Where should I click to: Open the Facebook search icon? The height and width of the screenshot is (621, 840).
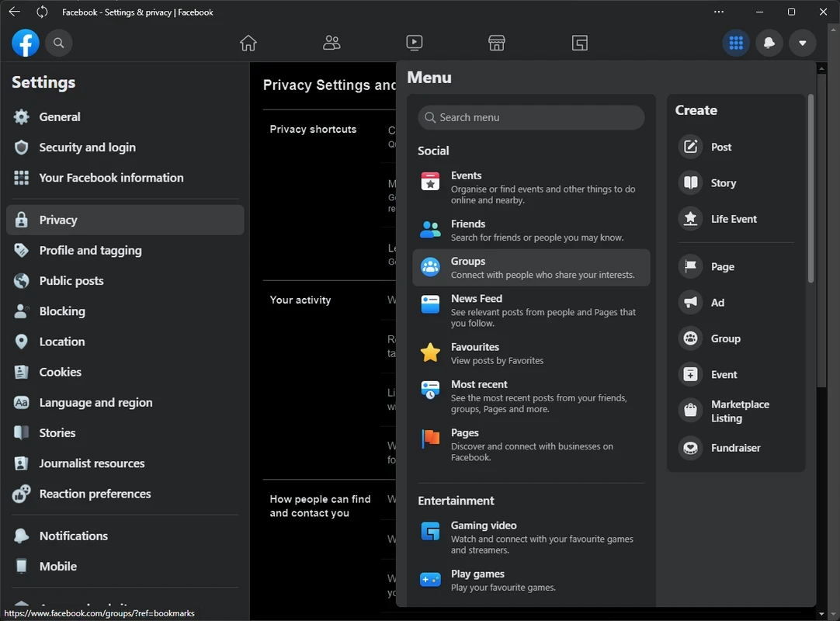click(58, 43)
